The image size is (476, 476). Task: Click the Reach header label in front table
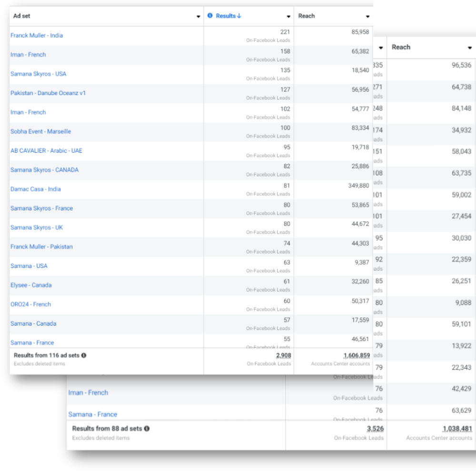click(x=306, y=16)
